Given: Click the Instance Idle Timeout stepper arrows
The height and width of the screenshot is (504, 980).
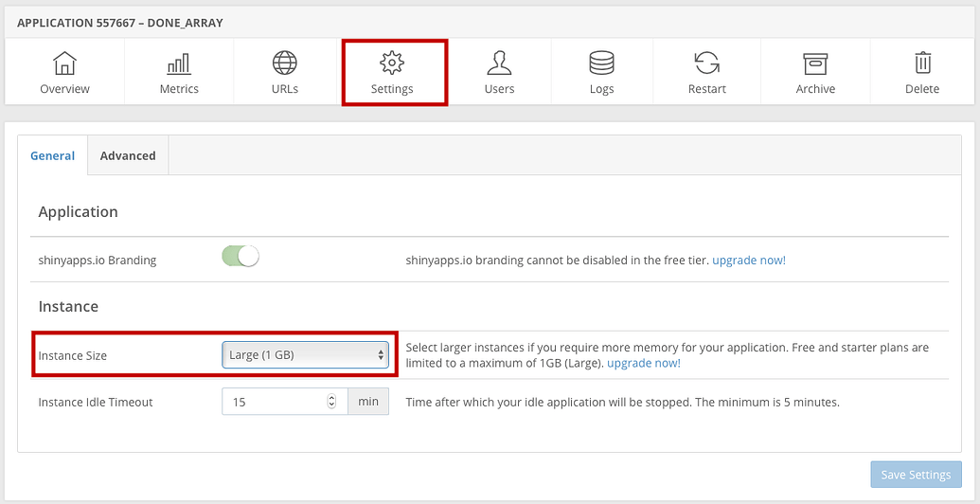Looking at the screenshot, I should coord(332,402).
